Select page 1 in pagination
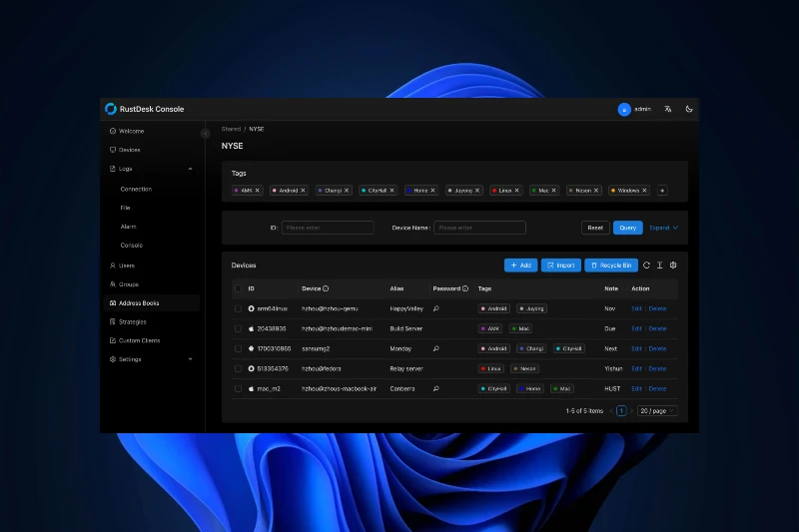The height and width of the screenshot is (532, 799). 620,411
